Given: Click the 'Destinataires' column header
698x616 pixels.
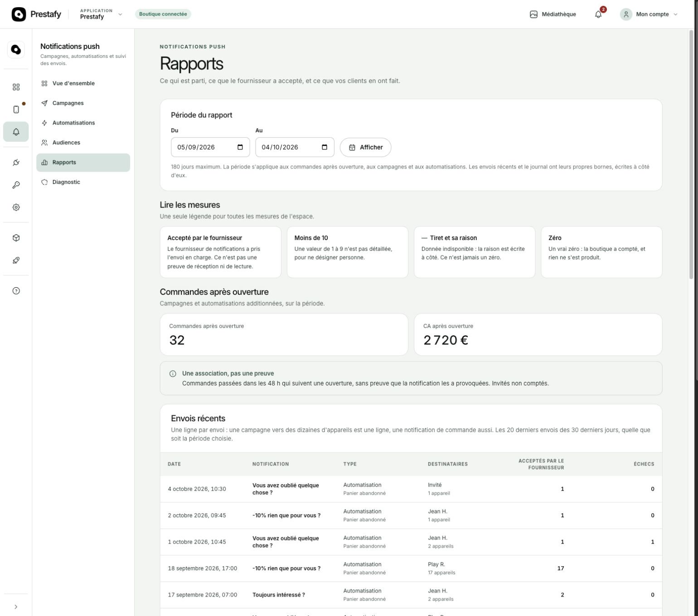Looking at the screenshot, I should coord(448,464).
